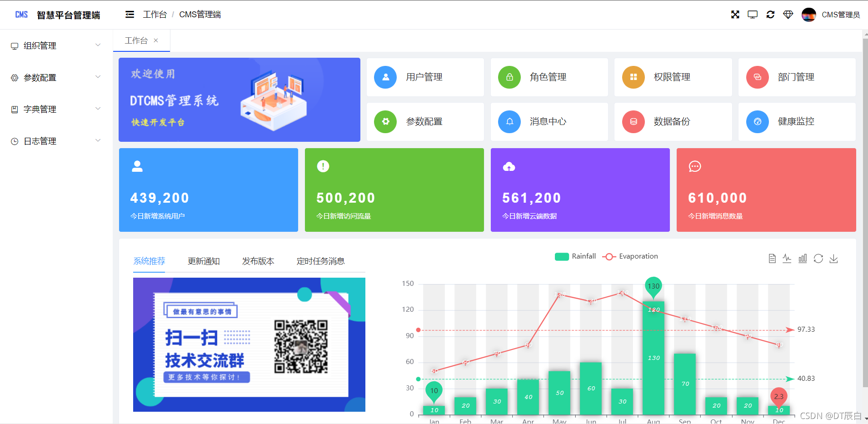Click the 97.33 average line label
The image size is (868, 424).
(x=806, y=329)
